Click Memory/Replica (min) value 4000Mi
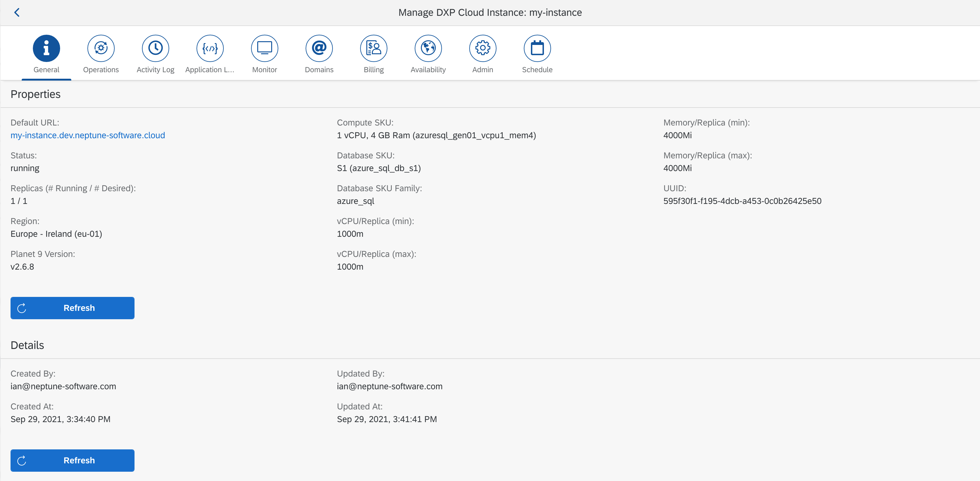The image size is (980, 481). point(678,135)
